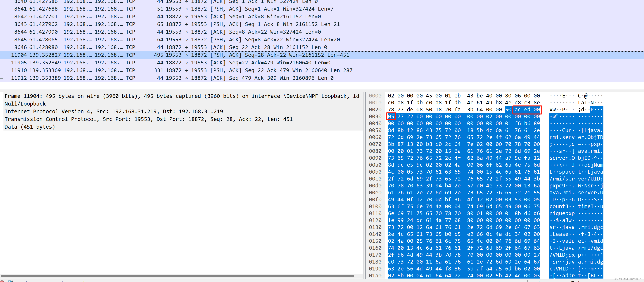Click byte 77 in hex row 0030
644x282 pixels.
pyautogui.click(x=401, y=116)
